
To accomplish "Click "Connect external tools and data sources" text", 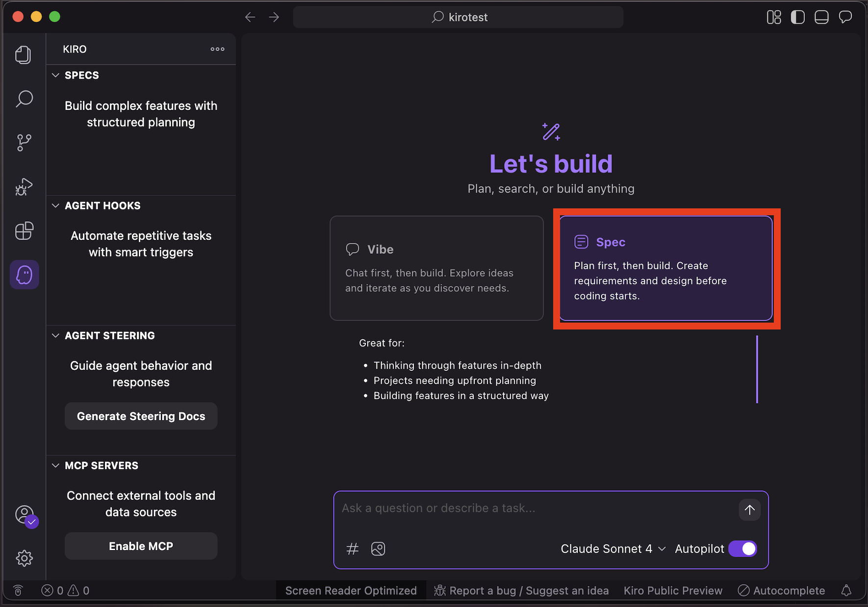I will click(x=141, y=504).
